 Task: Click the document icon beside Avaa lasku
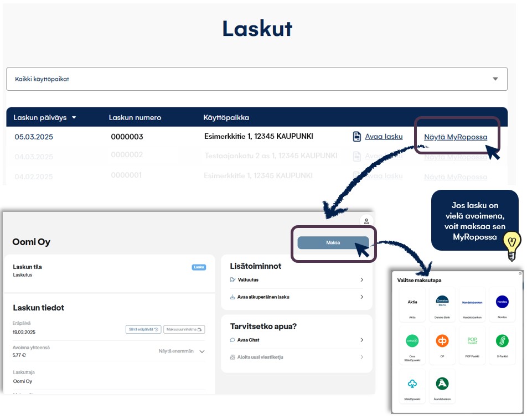point(357,137)
